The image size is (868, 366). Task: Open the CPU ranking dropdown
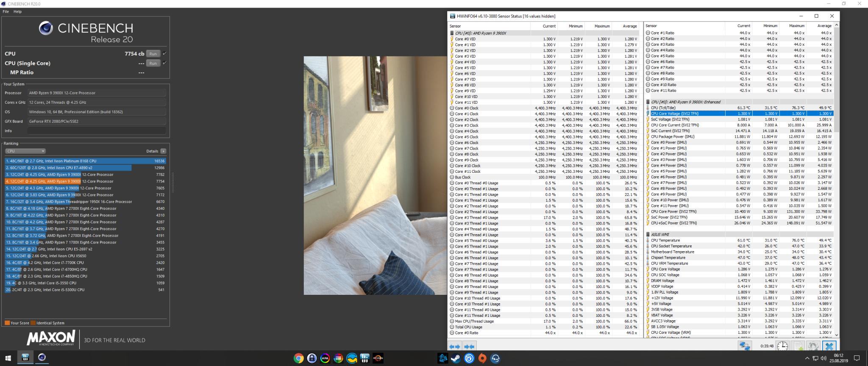pyautogui.click(x=25, y=151)
